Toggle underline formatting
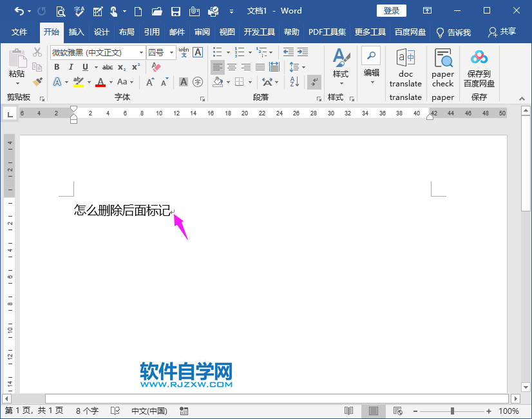Image resolution: width=532 pixels, height=419 pixels. pos(85,67)
